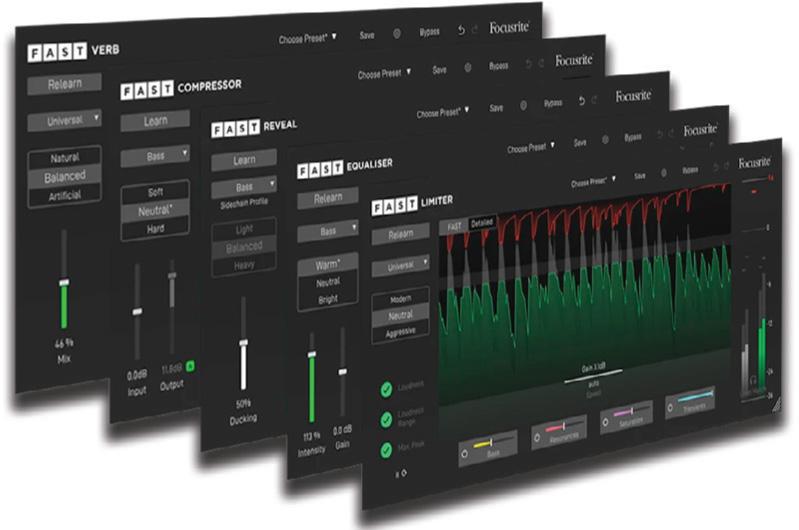Click the FAST logo in the Limiter window

(x=394, y=206)
